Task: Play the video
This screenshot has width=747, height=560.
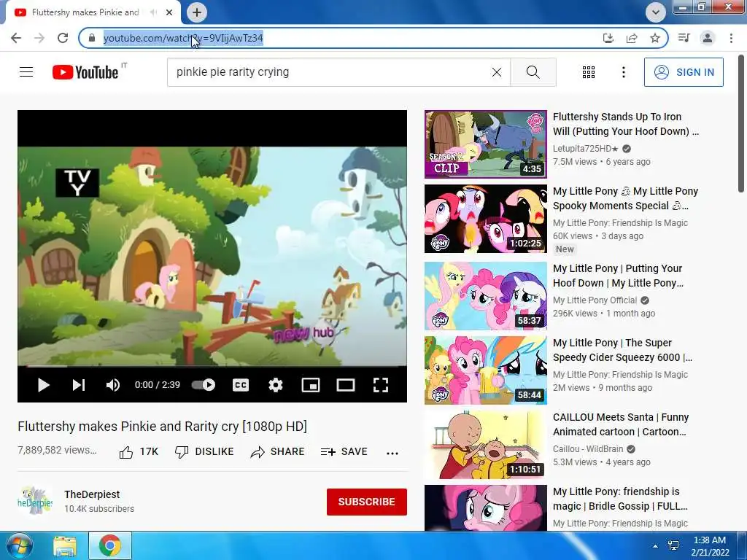Action: click(43, 385)
